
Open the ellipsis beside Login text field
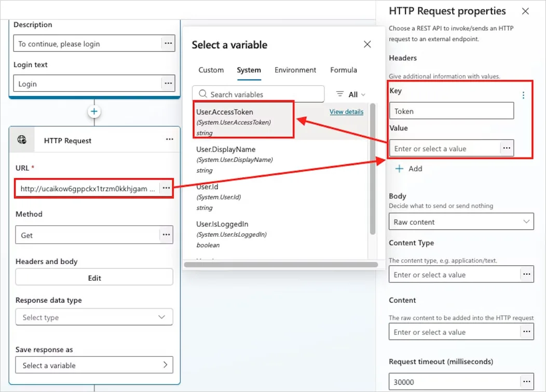pyautogui.click(x=168, y=83)
